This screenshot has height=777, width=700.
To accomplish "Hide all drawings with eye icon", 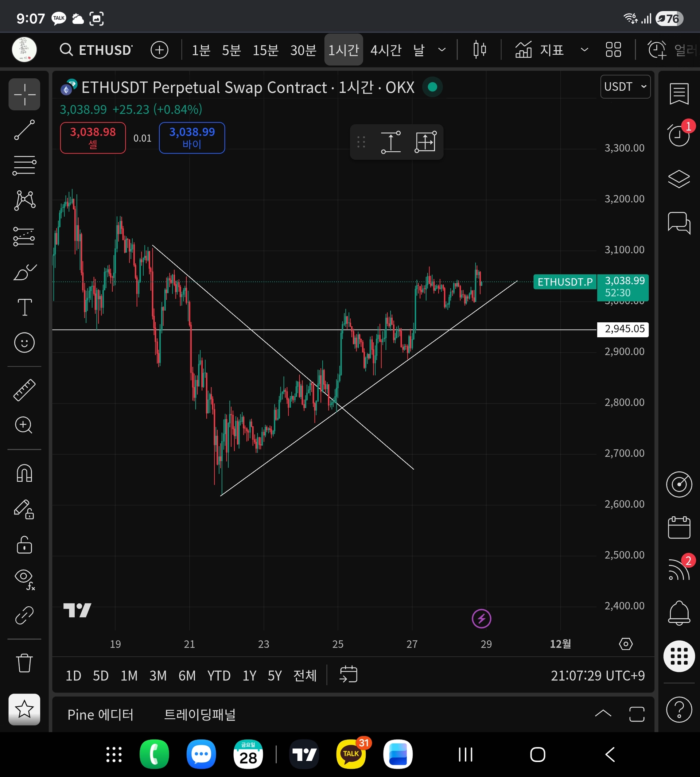I will coord(24,577).
